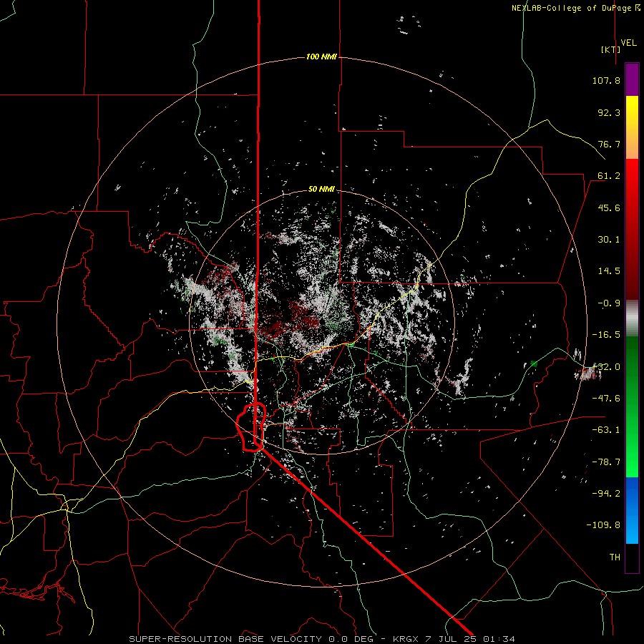Click the -63.1 legend value
644x644 pixels.
coord(606,430)
